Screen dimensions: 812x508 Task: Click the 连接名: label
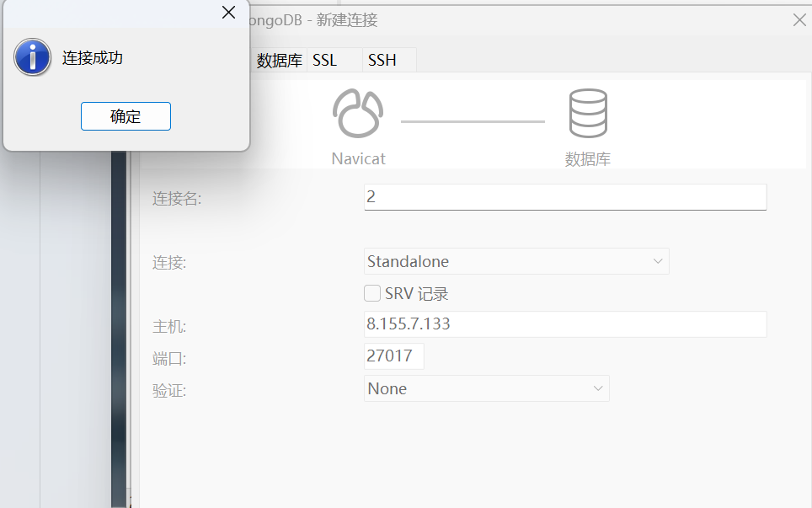point(177,198)
